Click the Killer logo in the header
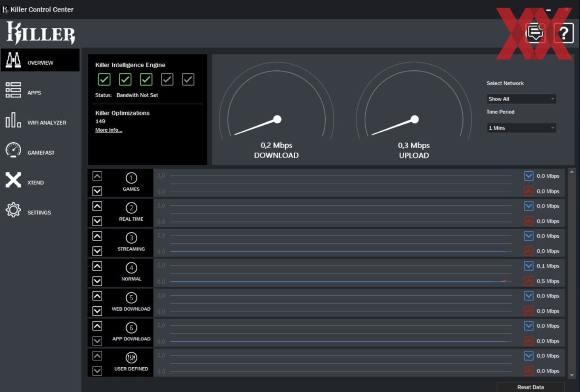This screenshot has width=580, height=392. pyautogui.click(x=41, y=33)
